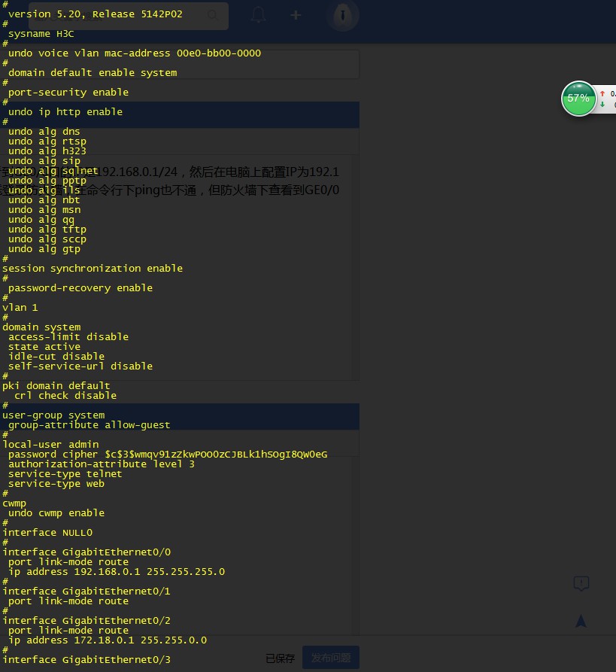Click the 'self-service-url disable' line
Image resolution: width=616 pixels, height=672 pixels.
click(x=80, y=366)
